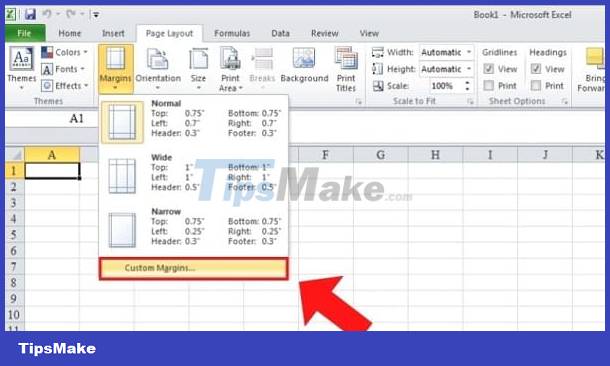
Task: Choose Custom Margins... option
Action: click(x=193, y=268)
